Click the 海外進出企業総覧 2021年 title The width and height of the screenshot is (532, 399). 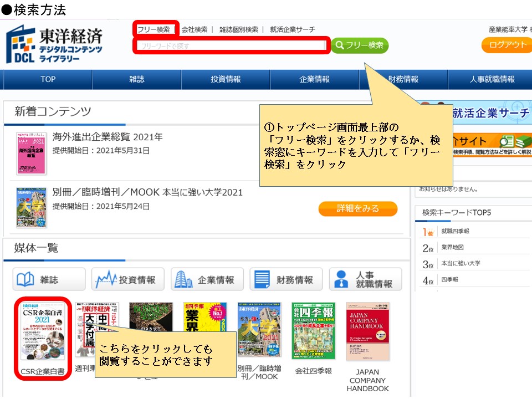[x=108, y=137]
